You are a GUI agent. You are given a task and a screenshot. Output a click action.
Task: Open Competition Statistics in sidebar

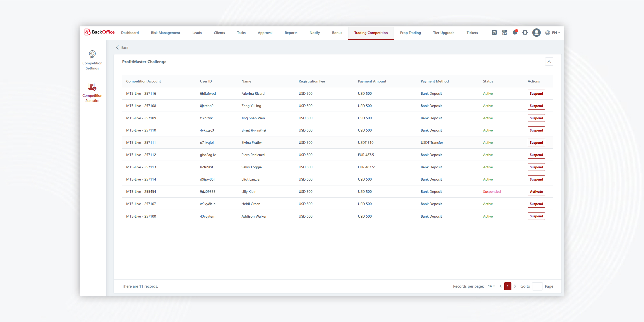92,93
